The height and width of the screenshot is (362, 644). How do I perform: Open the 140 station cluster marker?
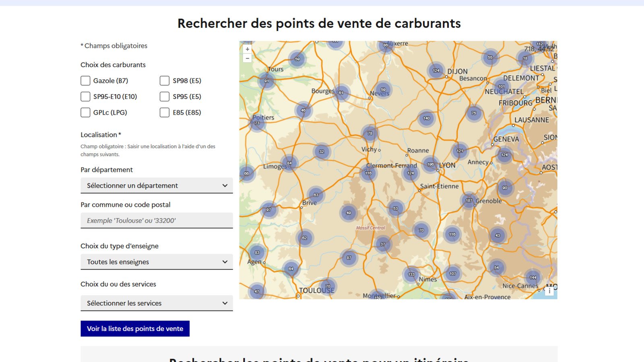426,118
